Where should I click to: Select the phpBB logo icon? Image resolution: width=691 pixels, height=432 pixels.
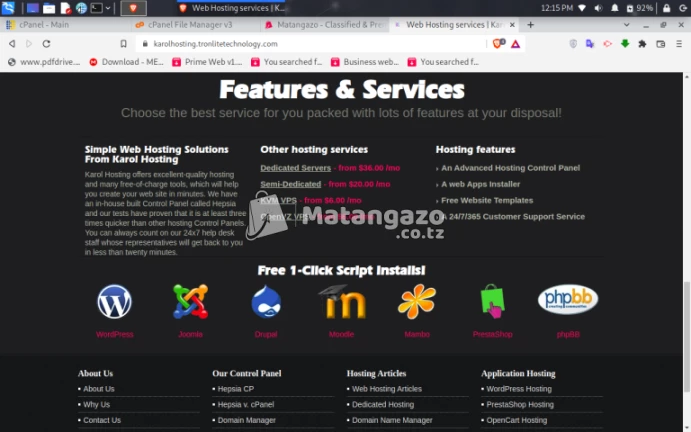[x=568, y=299]
